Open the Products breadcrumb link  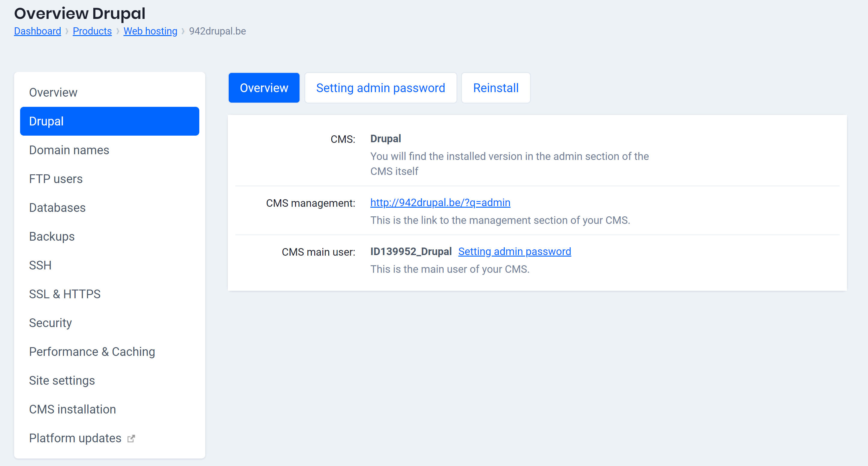[x=92, y=31]
